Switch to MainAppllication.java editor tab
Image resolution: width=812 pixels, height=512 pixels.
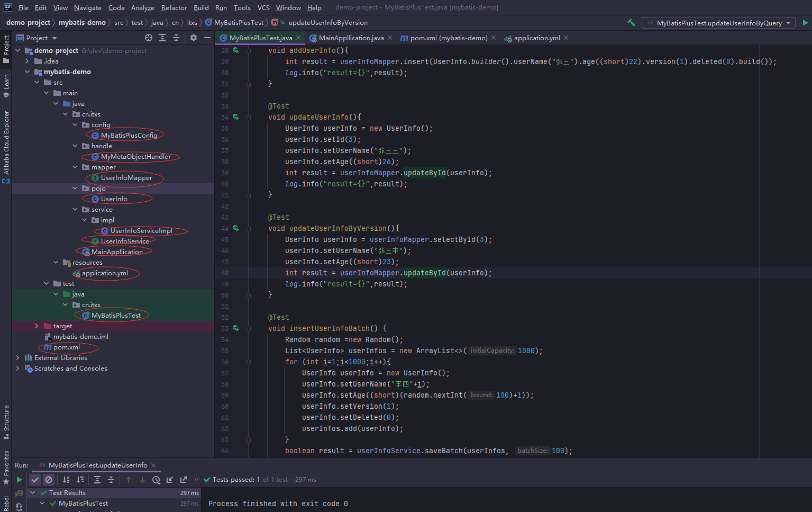351,38
